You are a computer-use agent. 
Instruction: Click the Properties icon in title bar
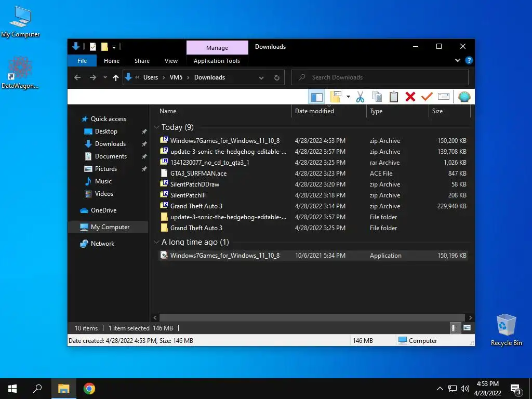click(93, 46)
